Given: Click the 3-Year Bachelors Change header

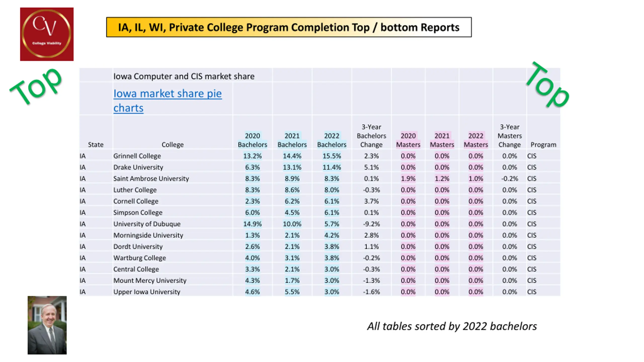Looking at the screenshot, I should tap(371, 136).
